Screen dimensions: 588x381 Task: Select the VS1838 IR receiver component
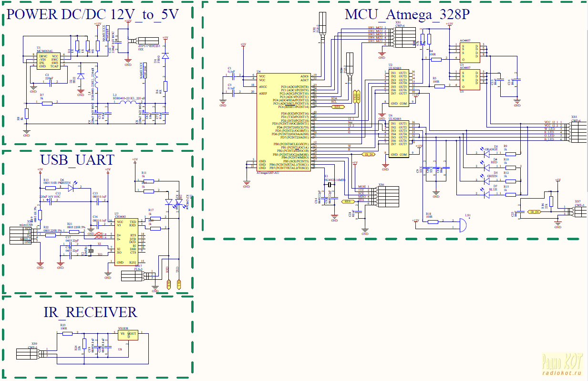pos(128,334)
